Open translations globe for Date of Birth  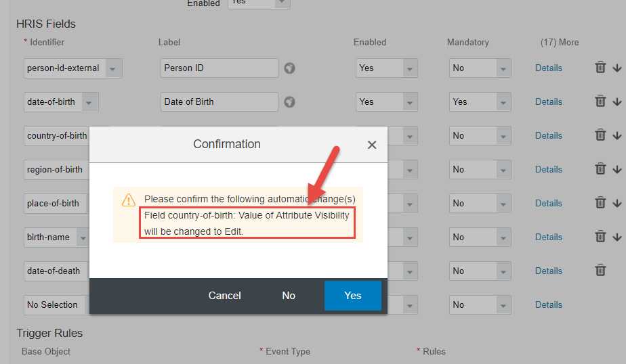pos(289,102)
